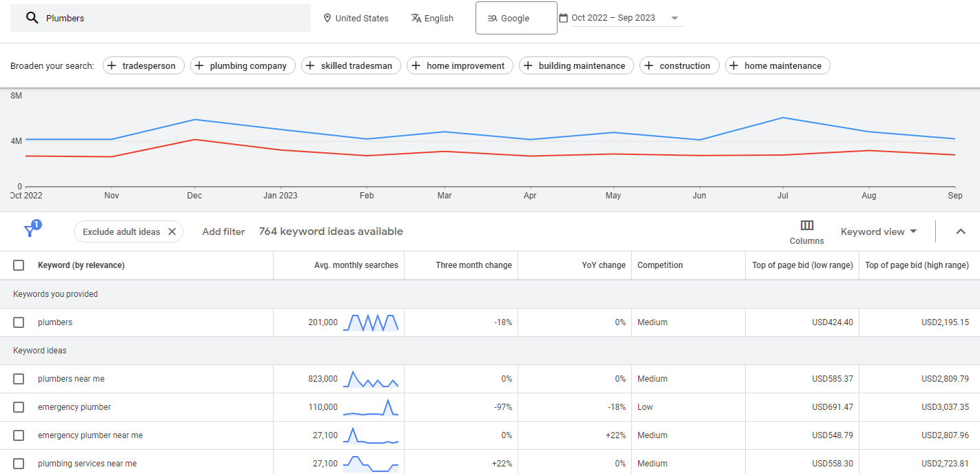The width and height of the screenshot is (980, 474).
Task: Click plus icon on building maintenance chip
Action: pos(529,65)
